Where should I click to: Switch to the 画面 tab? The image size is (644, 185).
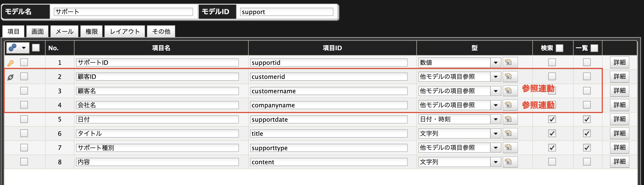37,31
